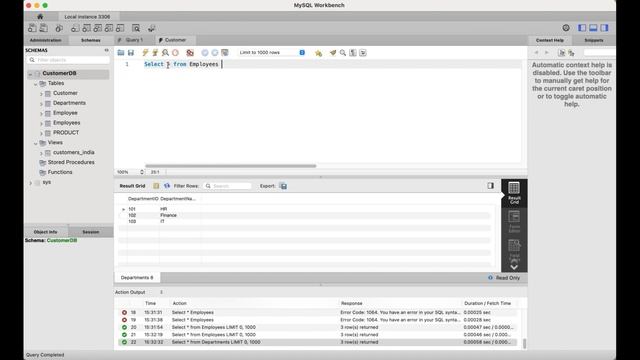This screenshot has height=360, width=640.
Task: Save snippet with the star icon
Action: pos(318,53)
